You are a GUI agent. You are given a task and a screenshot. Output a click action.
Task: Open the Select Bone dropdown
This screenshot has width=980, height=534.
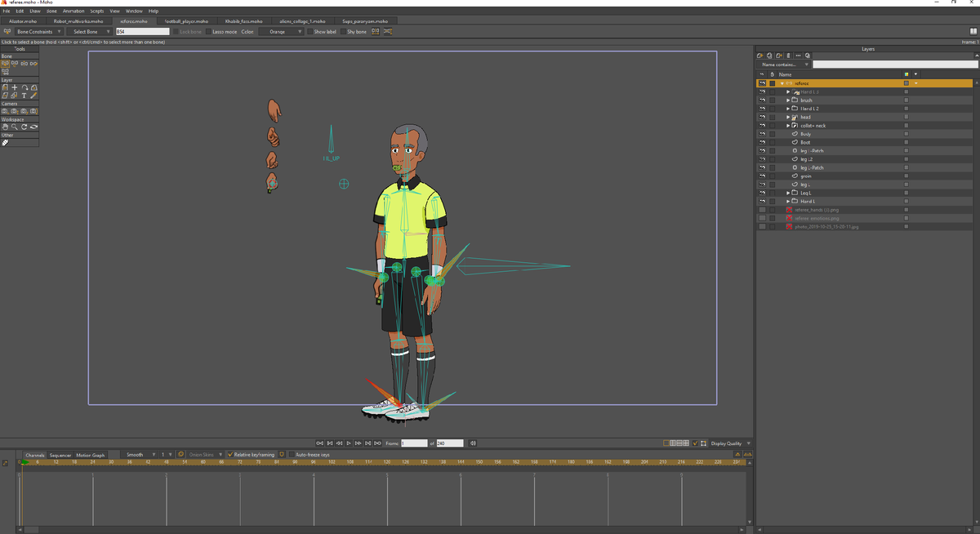pos(89,31)
